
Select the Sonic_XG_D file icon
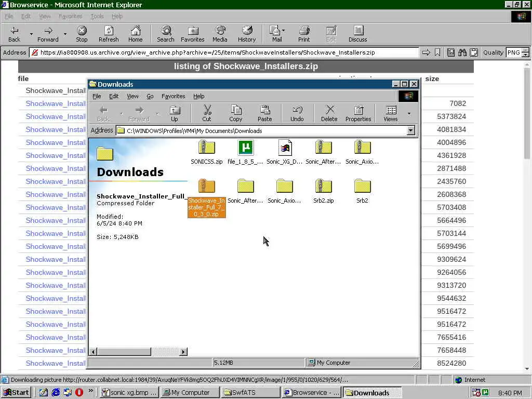284,152
